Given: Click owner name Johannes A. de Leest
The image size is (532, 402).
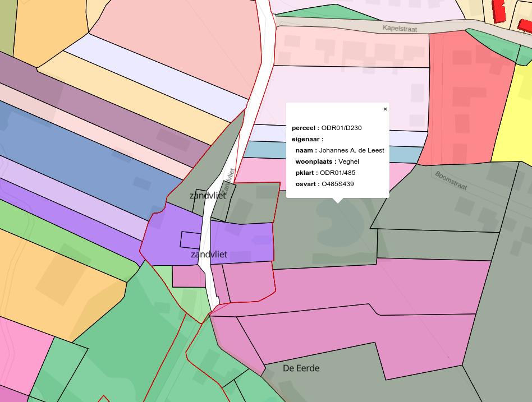Looking at the screenshot, I should tap(351, 150).
